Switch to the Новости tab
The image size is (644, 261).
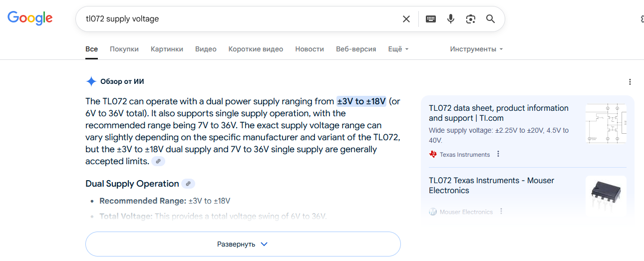coord(310,49)
